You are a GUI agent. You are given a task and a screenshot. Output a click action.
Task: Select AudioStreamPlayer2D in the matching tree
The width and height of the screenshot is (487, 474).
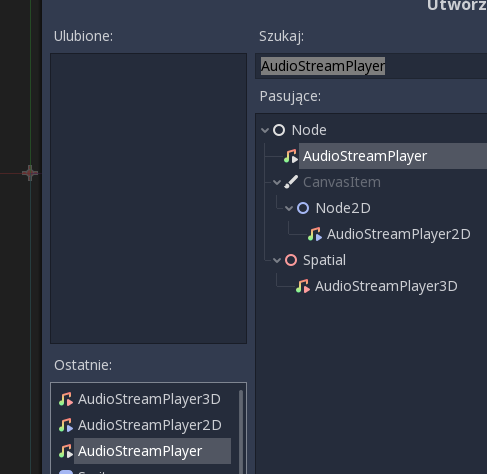pyautogui.click(x=399, y=234)
